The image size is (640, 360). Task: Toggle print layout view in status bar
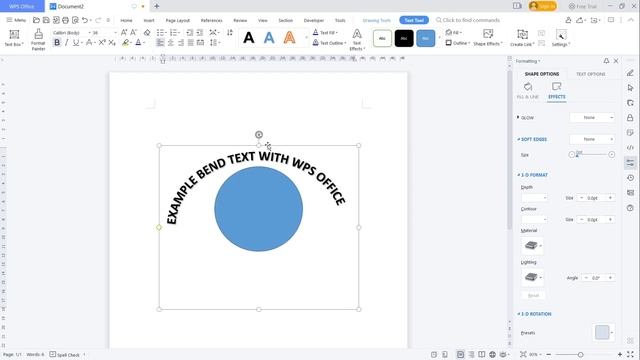460,354
